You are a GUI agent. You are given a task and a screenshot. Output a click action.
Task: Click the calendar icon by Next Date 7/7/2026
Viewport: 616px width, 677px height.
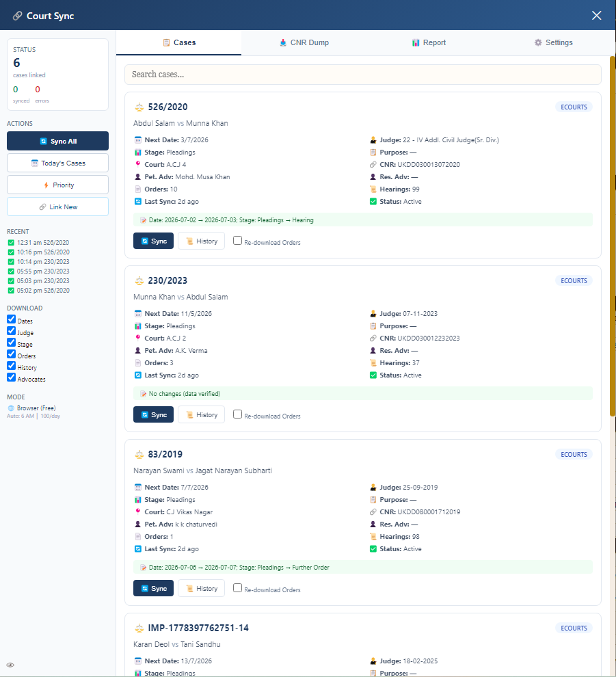point(137,488)
